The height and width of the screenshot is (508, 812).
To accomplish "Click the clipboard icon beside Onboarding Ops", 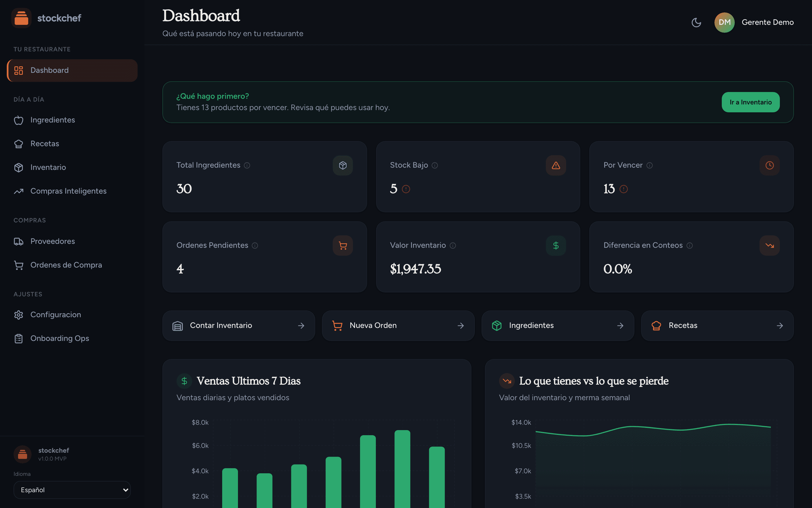I will click(18, 339).
